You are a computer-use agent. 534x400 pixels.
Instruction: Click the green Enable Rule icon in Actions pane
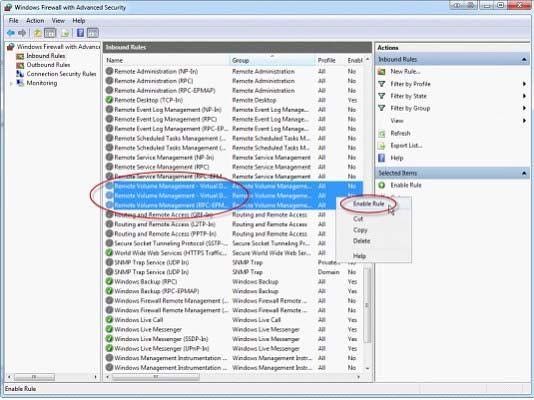tap(382, 185)
